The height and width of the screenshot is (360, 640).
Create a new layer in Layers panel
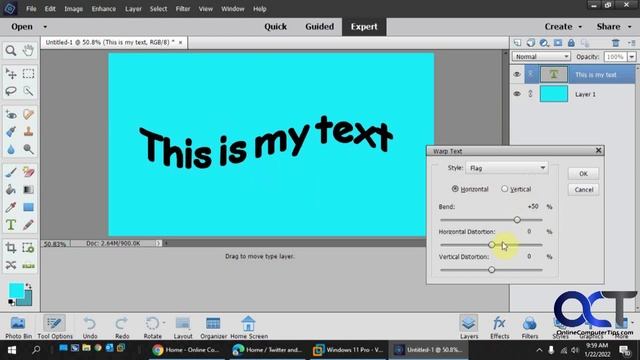[x=517, y=43]
